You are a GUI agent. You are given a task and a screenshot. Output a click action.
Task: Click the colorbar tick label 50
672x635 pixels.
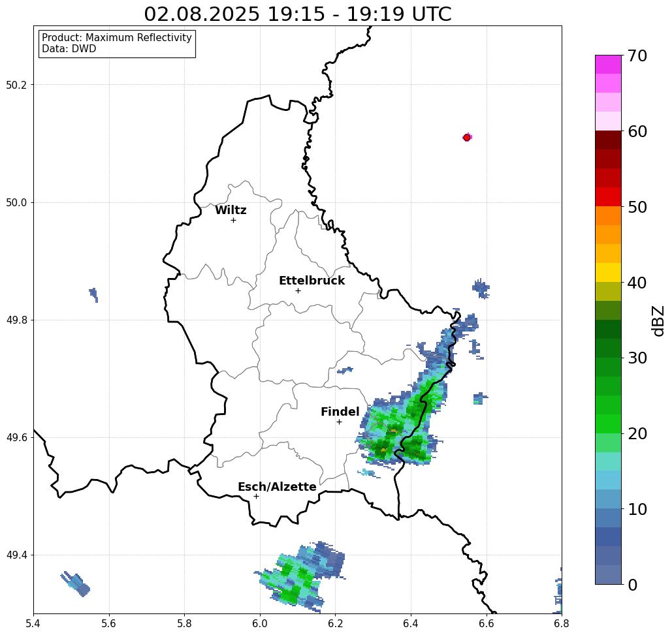[637, 207]
